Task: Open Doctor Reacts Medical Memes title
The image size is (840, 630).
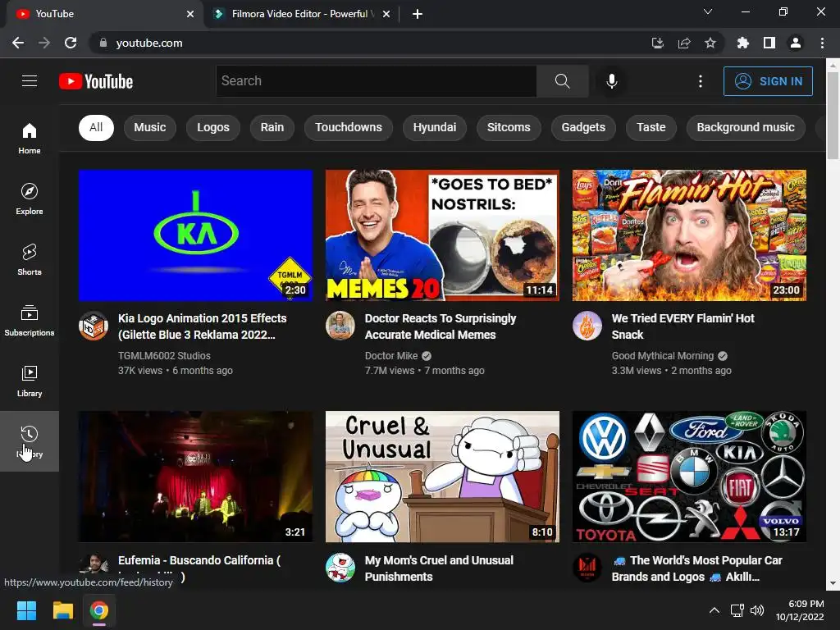Action: [441, 326]
